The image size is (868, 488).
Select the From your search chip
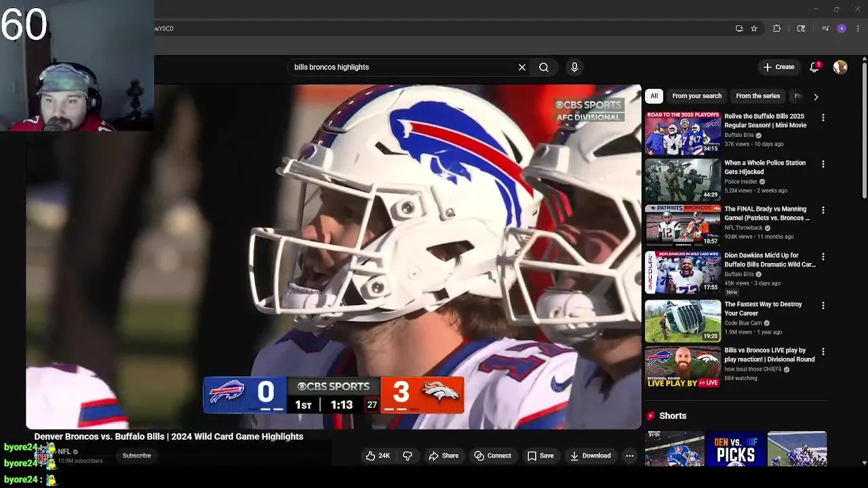point(696,96)
